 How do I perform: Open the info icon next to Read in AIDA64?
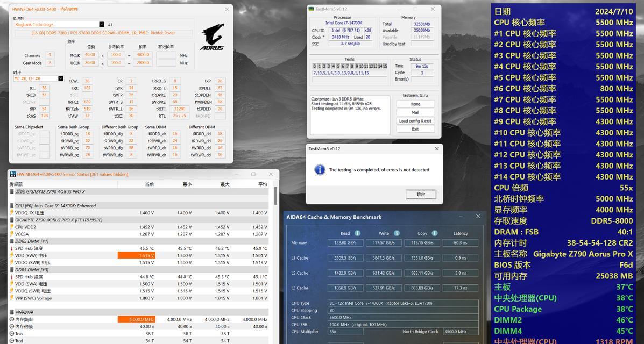click(357, 233)
